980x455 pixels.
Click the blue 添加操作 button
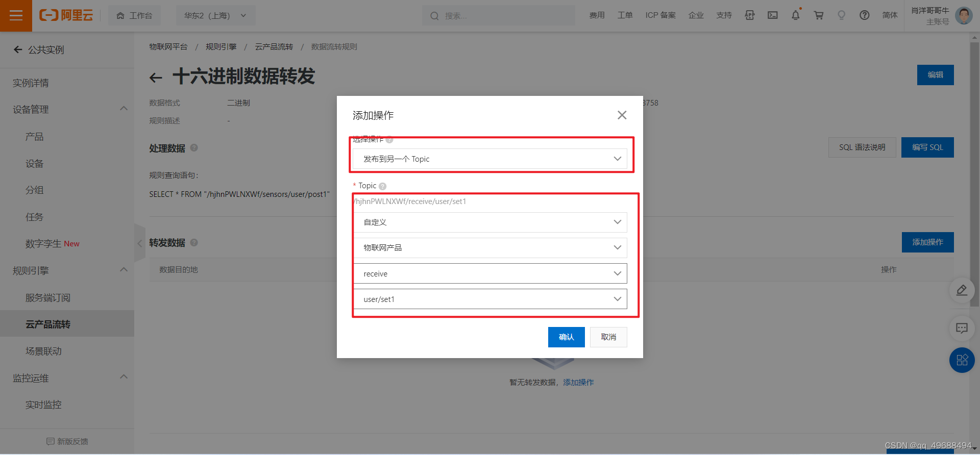point(927,242)
